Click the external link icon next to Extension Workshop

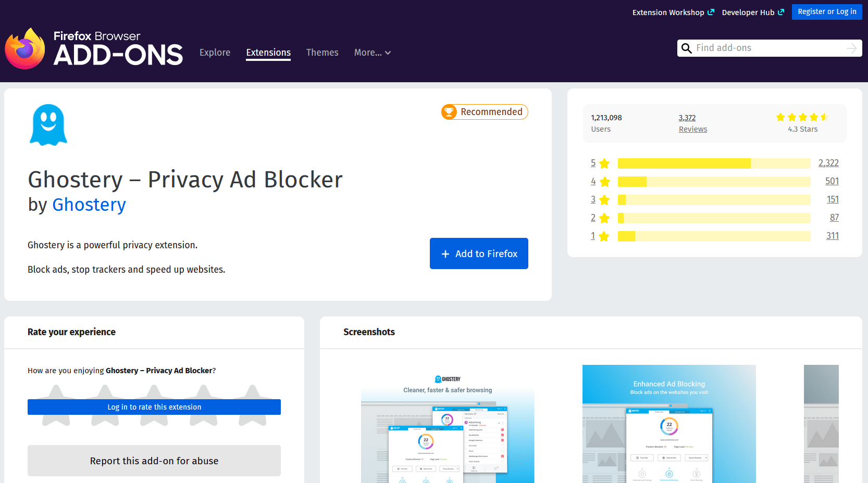[712, 11]
